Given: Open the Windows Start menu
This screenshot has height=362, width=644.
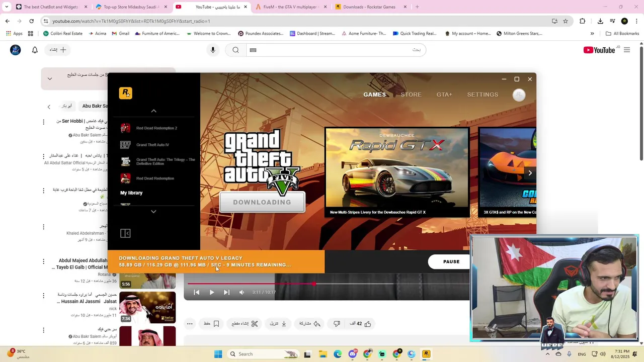Looking at the screenshot, I should (x=218, y=354).
